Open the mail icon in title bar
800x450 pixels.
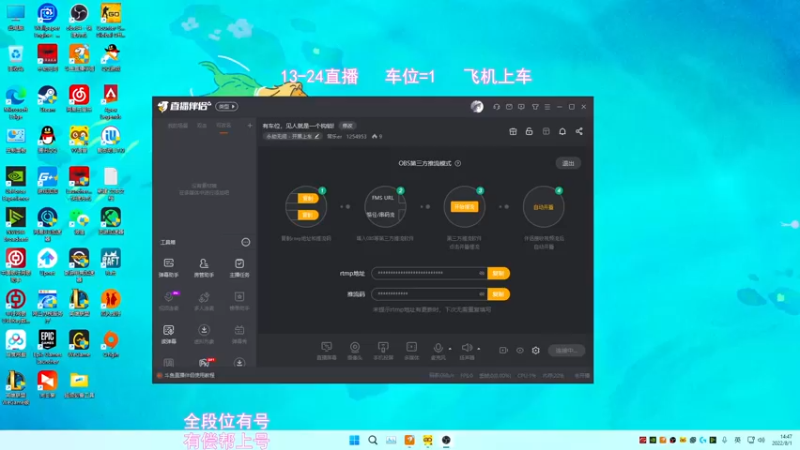509,107
